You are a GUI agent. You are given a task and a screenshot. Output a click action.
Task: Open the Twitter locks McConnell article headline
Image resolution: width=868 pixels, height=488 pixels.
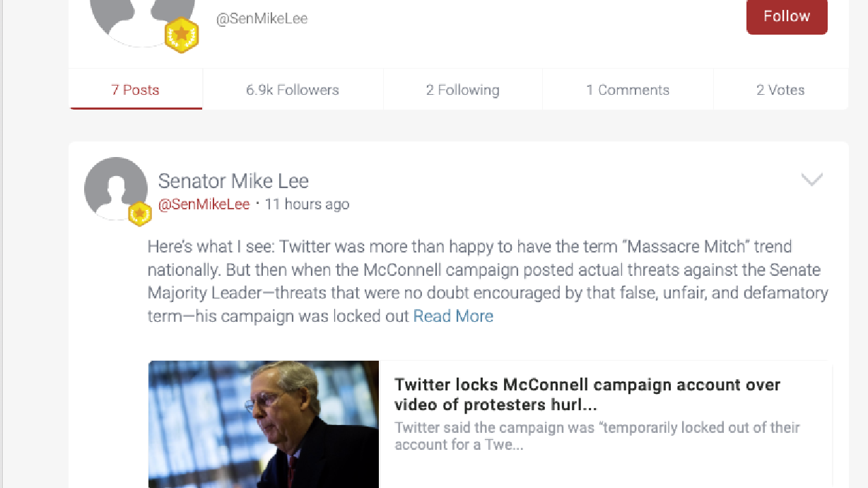point(587,395)
